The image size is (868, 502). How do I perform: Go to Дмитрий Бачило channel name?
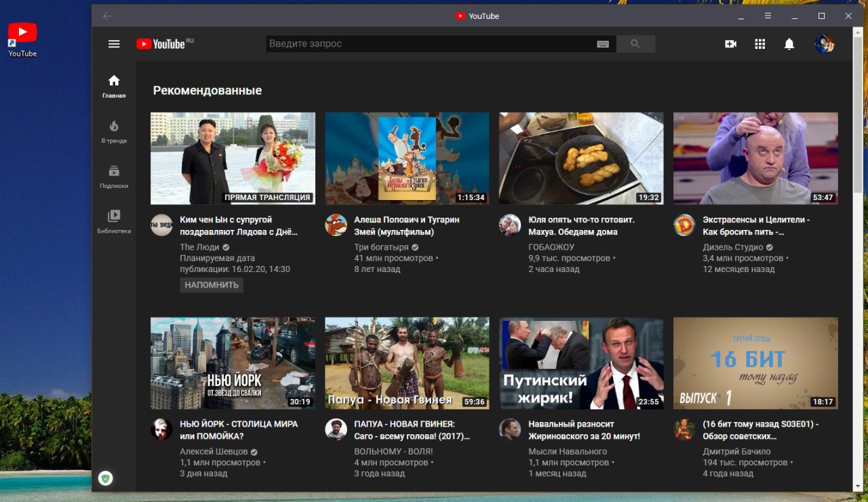point(736,452)
